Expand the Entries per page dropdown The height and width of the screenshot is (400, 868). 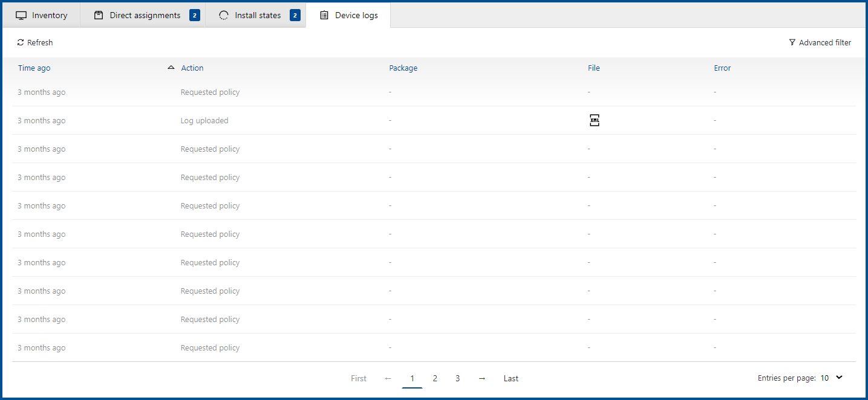pos(839,378)
